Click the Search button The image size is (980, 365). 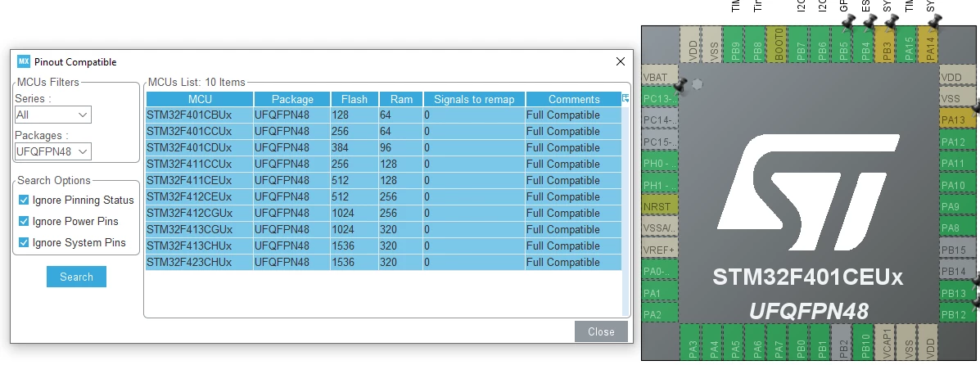(76, 277)
